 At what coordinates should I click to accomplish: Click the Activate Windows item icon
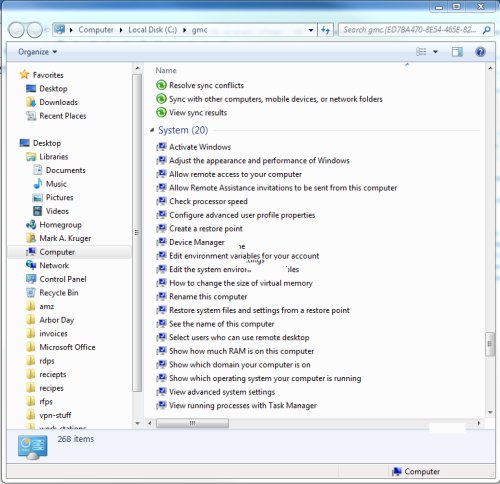click(161, 147)
